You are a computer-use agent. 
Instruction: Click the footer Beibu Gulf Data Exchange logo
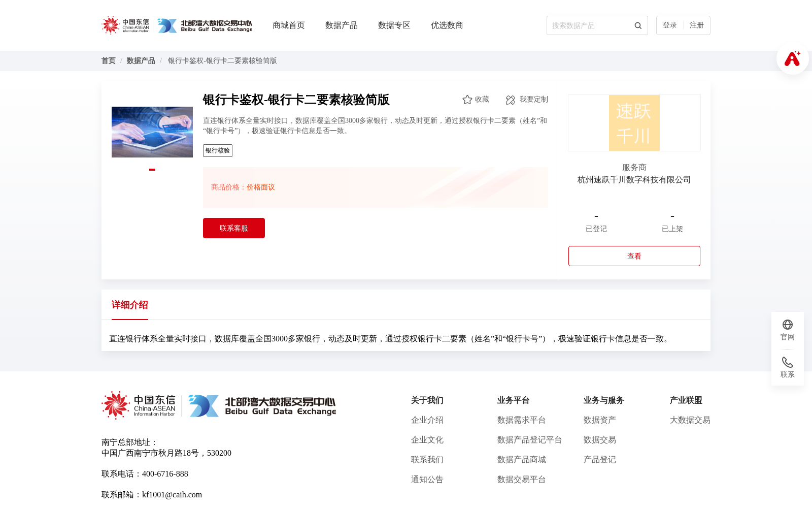click(x=262, y=406)
